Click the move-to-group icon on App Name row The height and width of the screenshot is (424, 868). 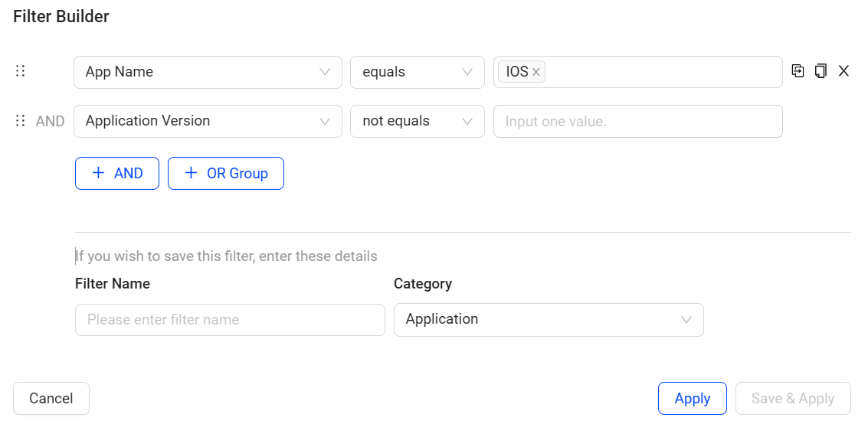798,71
